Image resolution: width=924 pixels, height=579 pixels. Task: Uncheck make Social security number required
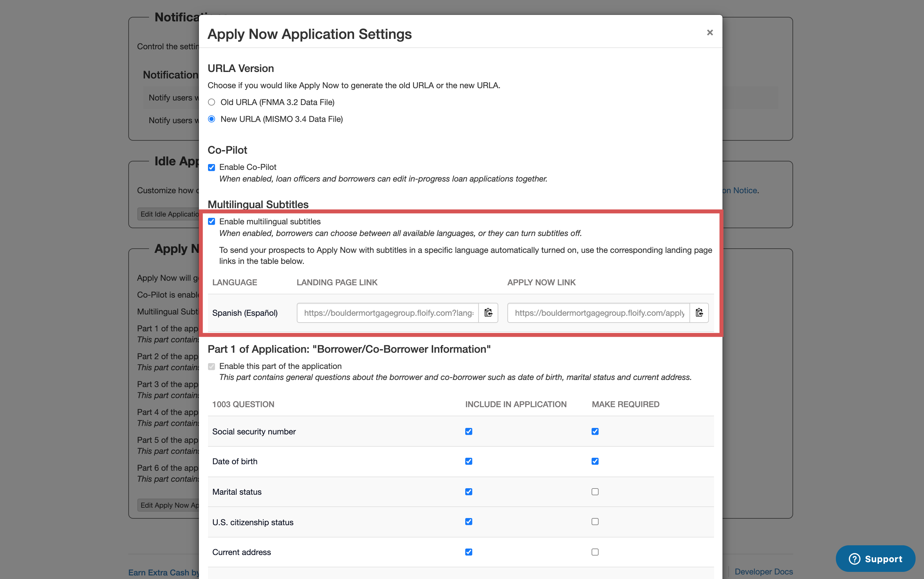[x=595, y=431]
